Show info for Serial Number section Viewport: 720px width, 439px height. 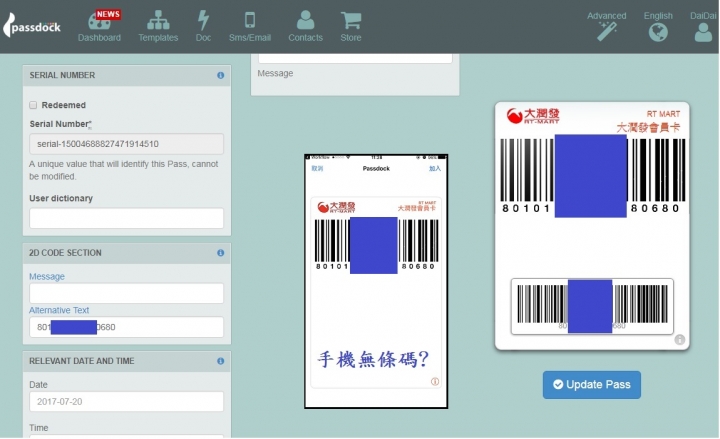(220, 75)
